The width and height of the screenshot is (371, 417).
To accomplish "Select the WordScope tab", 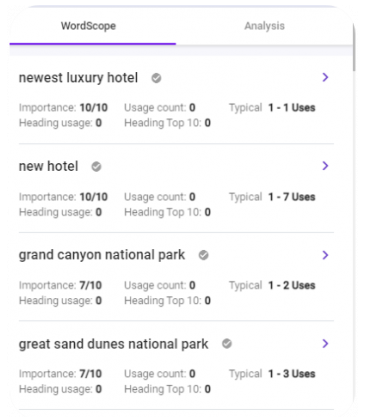I will tap(88, 26).
